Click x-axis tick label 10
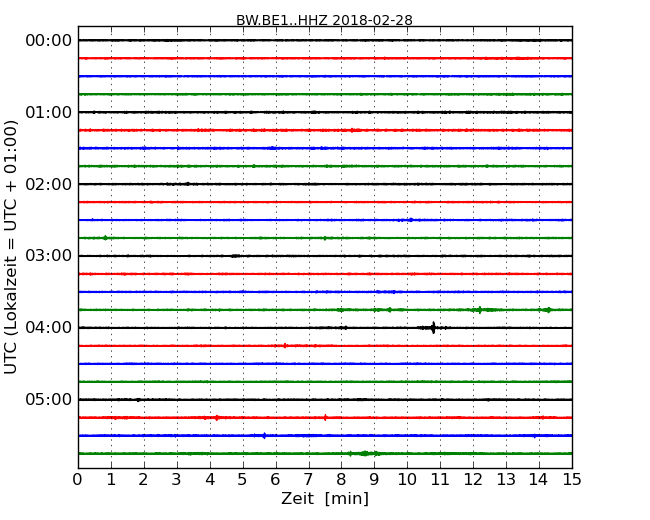This screenshot has width=650, height=520. pyautogui.click(x=407, y=480)
